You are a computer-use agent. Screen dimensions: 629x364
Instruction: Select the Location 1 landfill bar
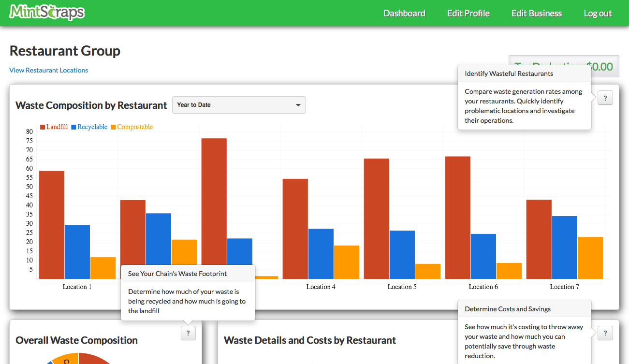click(52, 225)
